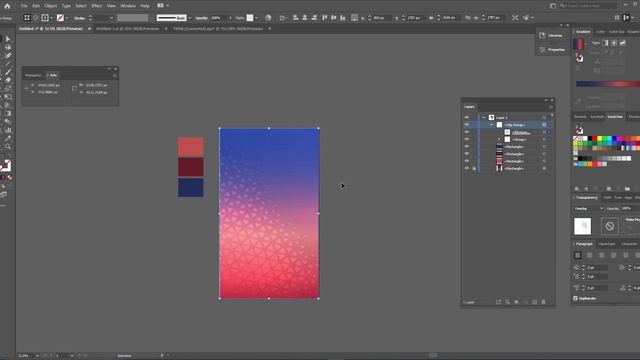Toggle visibility of the Group sublayer row
This screenshot has height=360, width=640.
pos(467,139)
